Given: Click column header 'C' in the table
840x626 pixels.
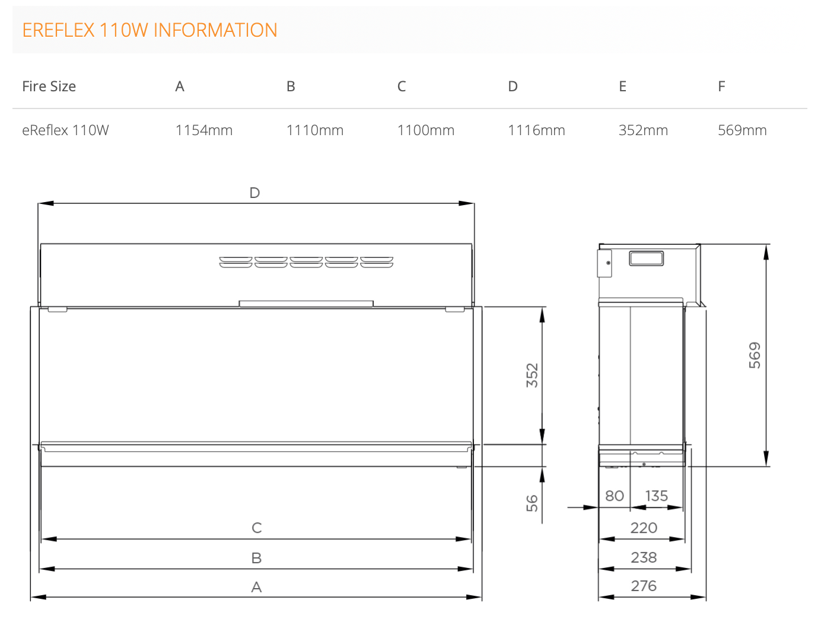Looking at the screenshot, I should 402,87.
